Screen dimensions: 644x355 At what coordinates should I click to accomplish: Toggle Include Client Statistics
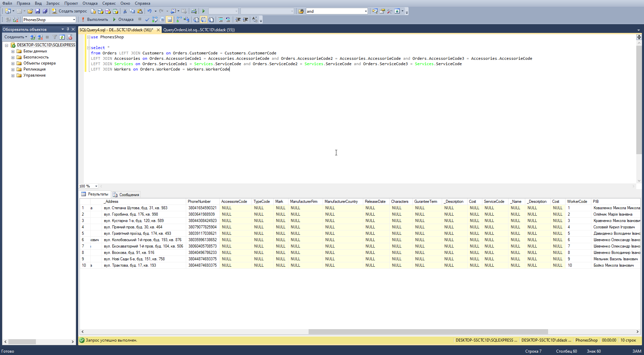(x=186, y=19)
